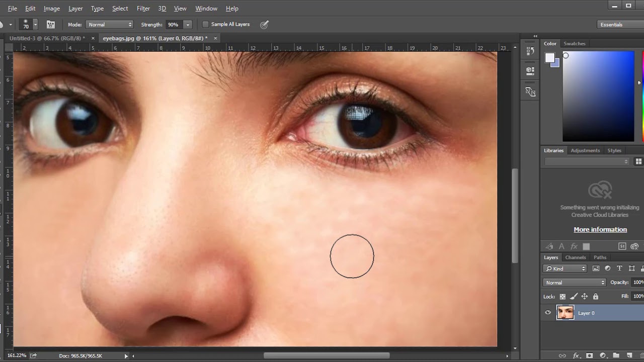Open the Properties panel icon in dock
Screen dimensions: 644x362
(x=530, y=71)
